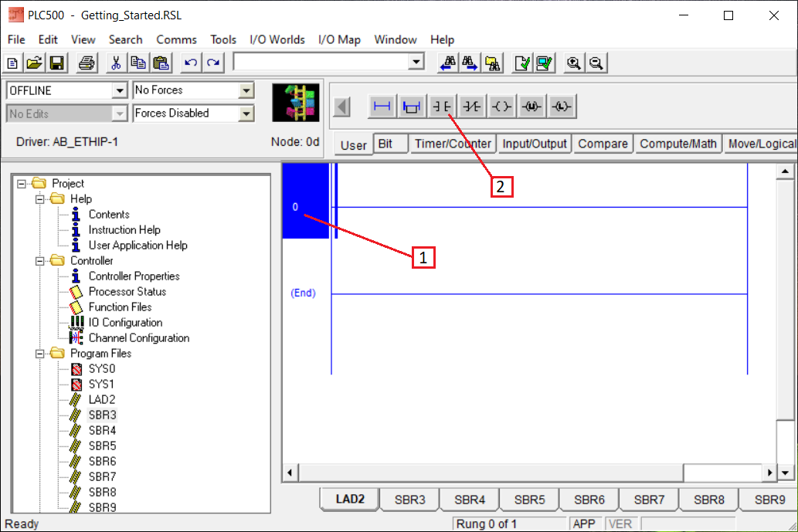Image resolution: width=798 pixels, height=532 pixels.
Task: Switch to the SBR6 bottom tab
Action: (x=589, y=500)
